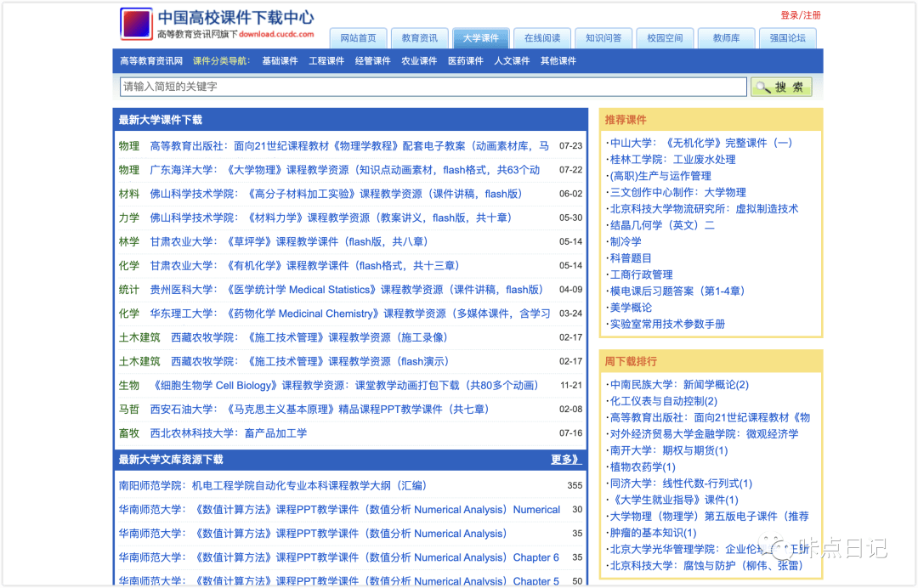Open 西安石油大学 马克思主义基本原理 link
The height and width of the screenshot is (588, 918).
[x=319, y=410]
